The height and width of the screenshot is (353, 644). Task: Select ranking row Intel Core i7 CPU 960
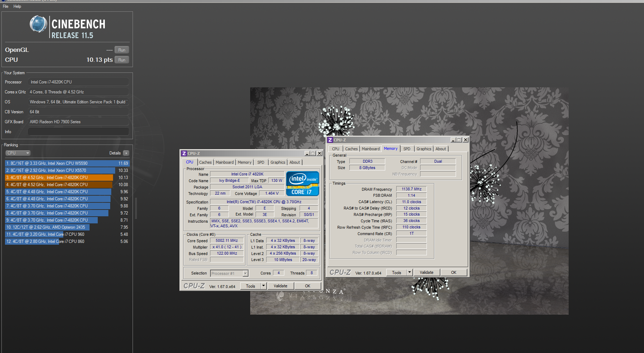tap(67, 234)
